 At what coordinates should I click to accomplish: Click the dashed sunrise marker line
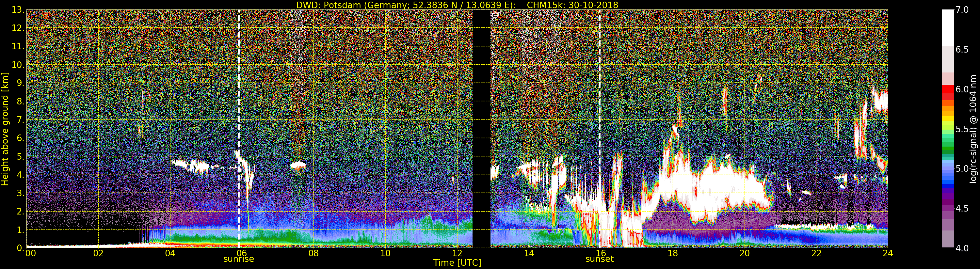(239, 129)
